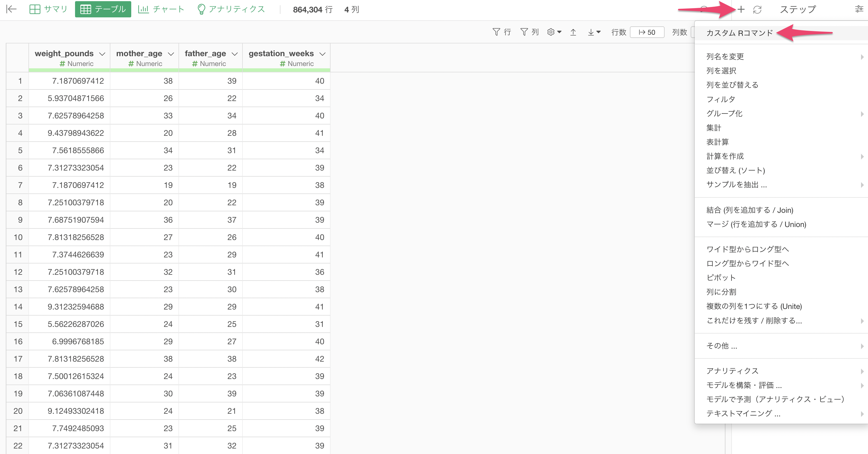This screenshot has height=454, width=868.
Task: Click the upload arrow icon
Action: (x=573, y=32)
